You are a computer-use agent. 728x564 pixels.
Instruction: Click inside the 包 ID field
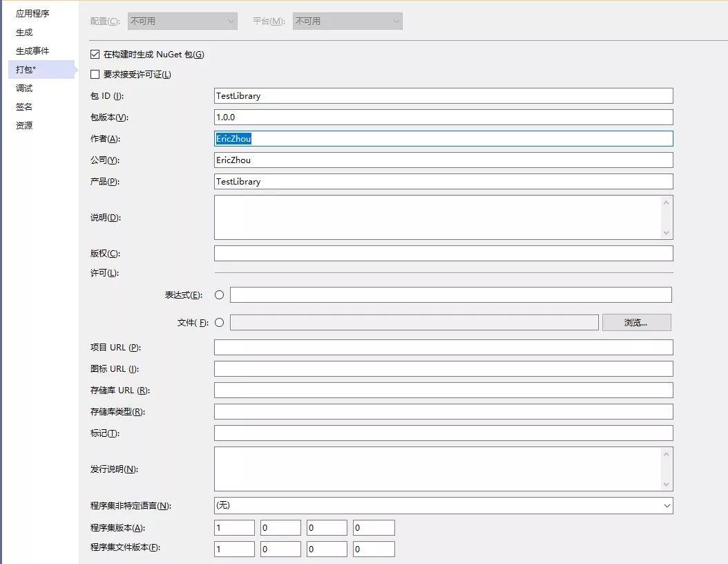coord(442,95)
